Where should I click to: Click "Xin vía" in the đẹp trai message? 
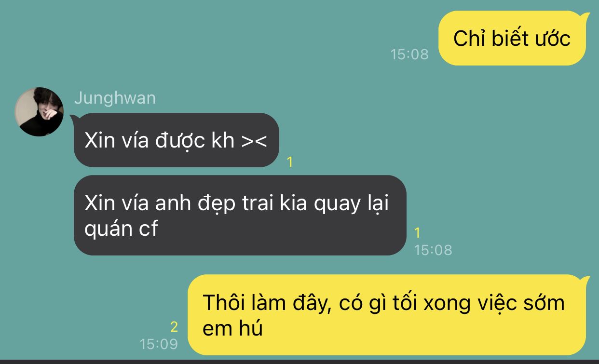click(116, 203)
